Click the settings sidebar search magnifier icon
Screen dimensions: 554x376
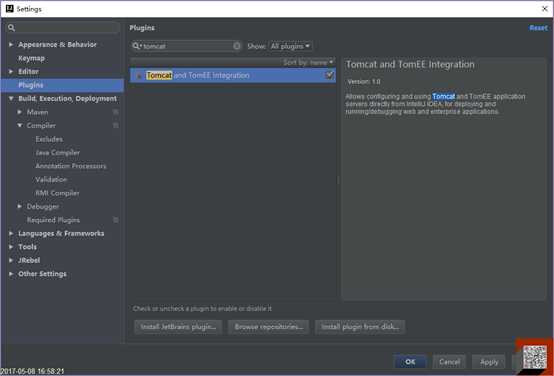tap(11, 28)
